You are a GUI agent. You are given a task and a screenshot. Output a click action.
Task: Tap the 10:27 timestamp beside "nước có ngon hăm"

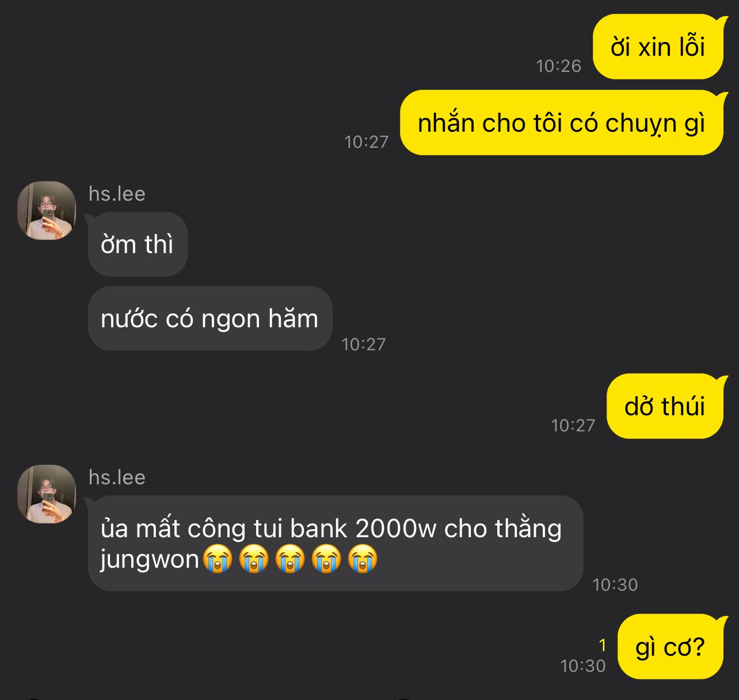[x=364, y=345]
